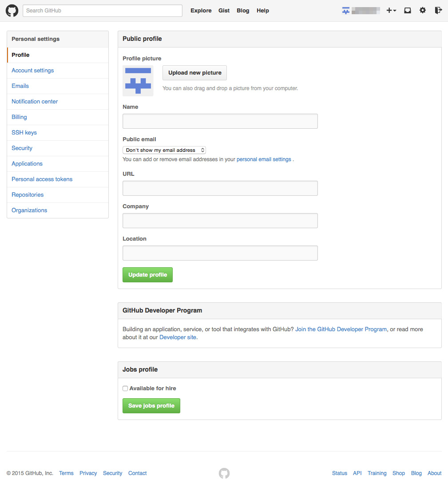Save the jobs profile
The width and height of the screenshot is (448, 495).
click(151, 406)
